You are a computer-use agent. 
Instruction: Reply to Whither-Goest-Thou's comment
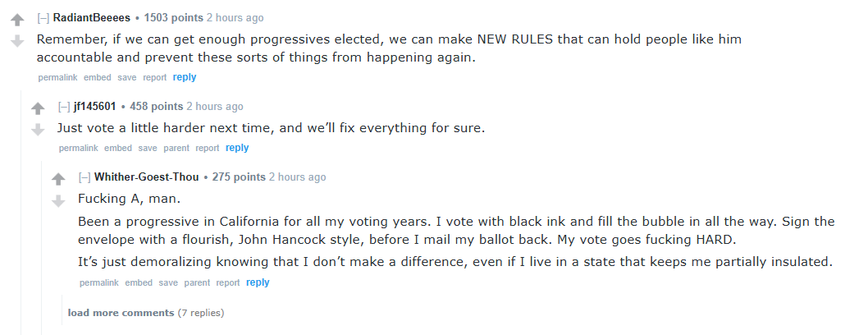258,282
